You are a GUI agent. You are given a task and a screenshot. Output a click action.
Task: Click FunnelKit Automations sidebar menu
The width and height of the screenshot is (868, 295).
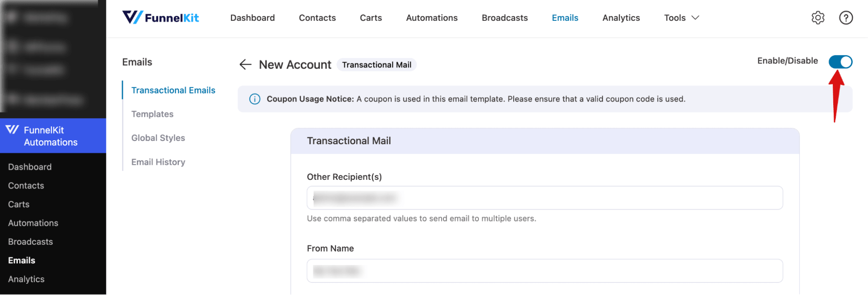tap(53, 136)
